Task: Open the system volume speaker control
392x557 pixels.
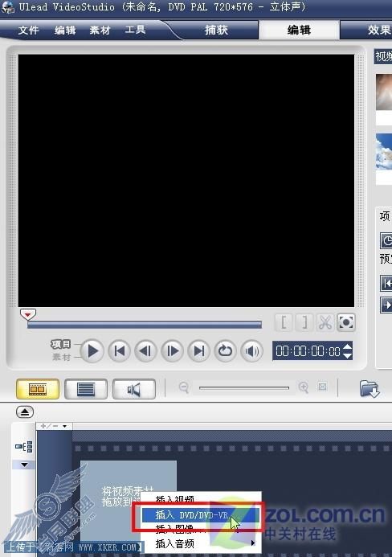Action: tap(251, 351)
